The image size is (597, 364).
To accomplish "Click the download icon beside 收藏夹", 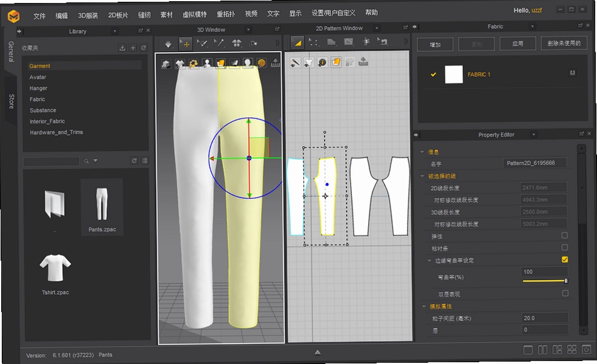I will pyautogui.click(x=122, y=47).
